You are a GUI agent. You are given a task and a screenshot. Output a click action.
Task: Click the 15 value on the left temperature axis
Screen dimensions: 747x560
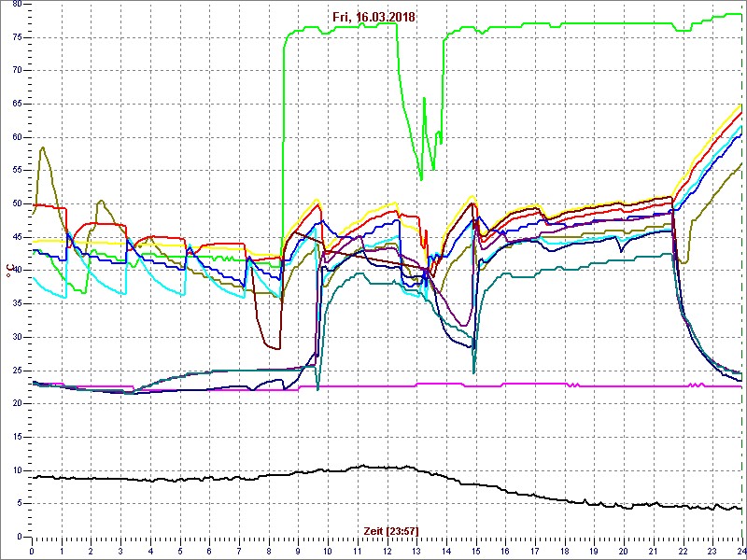tap(17, 437)
